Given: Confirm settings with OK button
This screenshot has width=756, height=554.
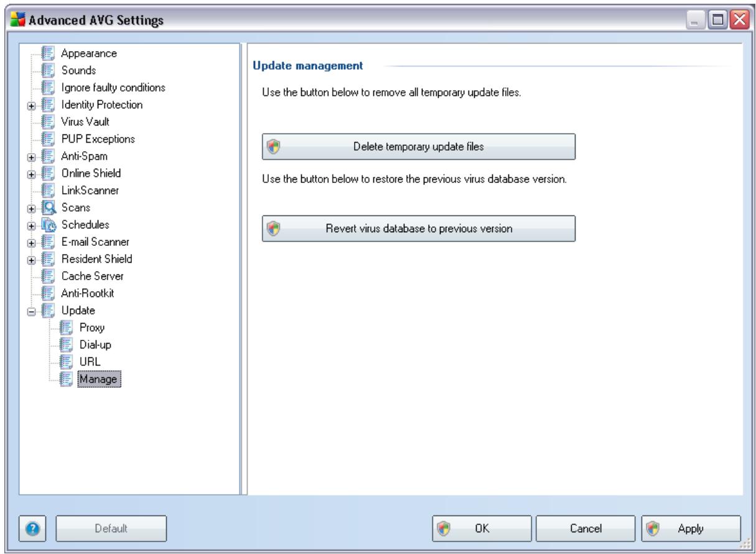Looking at the screenshot, I should (x=481, y=528).
